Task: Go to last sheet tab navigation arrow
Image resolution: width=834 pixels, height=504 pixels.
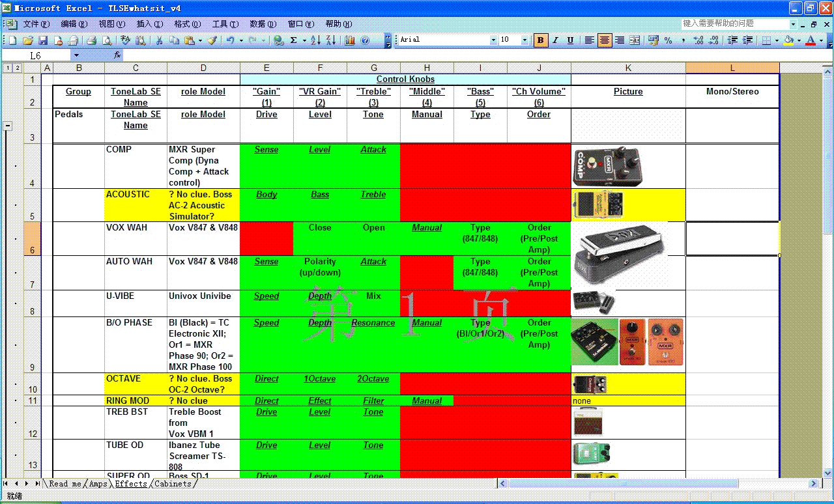Action: tap(37, 484)
